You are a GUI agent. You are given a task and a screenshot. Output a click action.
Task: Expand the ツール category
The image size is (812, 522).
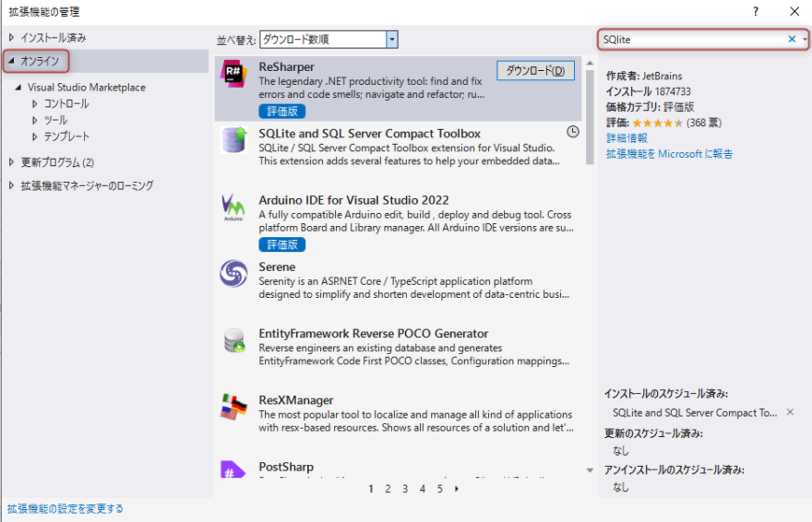[x=35, y=120]
